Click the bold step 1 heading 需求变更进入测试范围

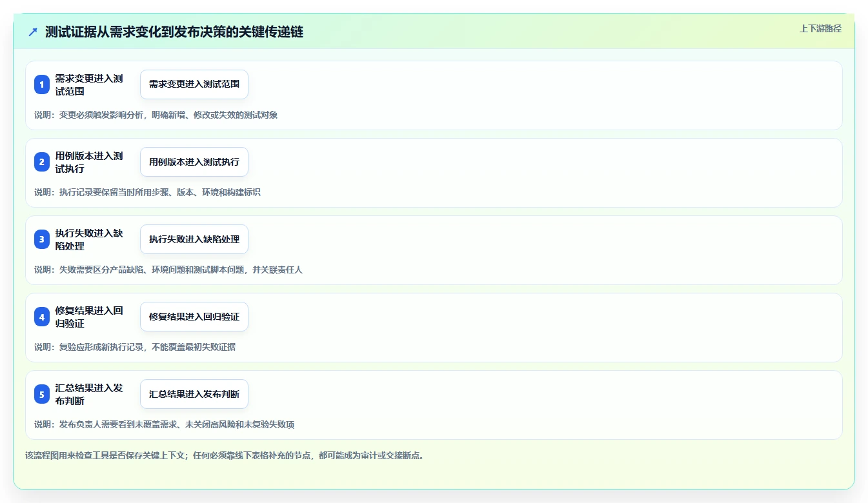pos(89,84)
